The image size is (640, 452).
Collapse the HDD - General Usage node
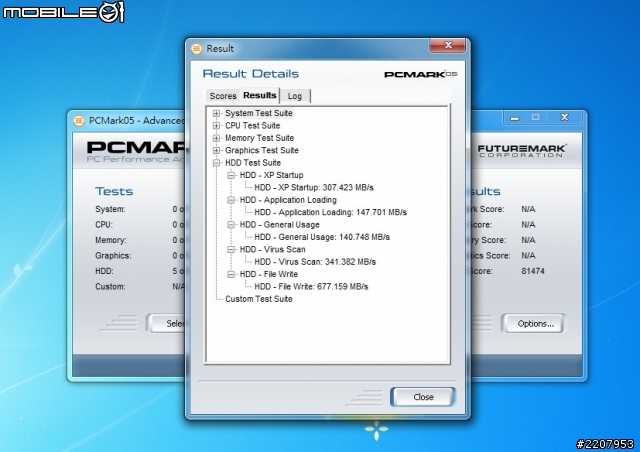click(x=231, y=225)
